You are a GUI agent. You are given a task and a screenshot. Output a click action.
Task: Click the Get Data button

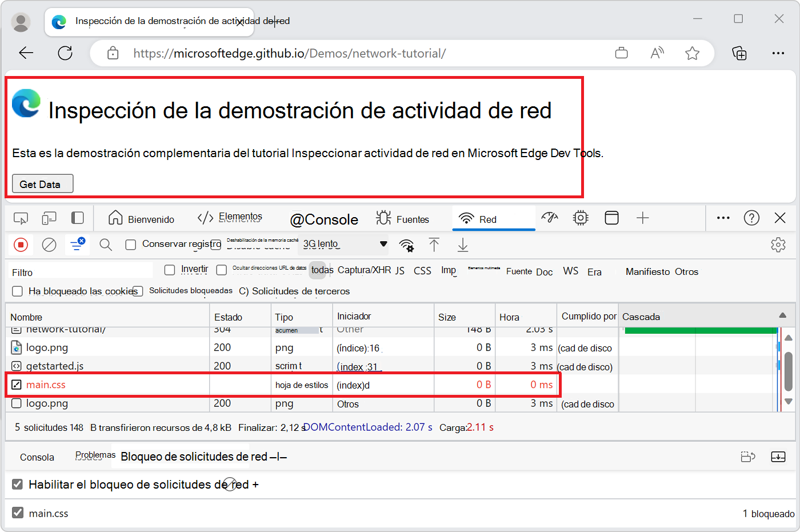(42, 183)
